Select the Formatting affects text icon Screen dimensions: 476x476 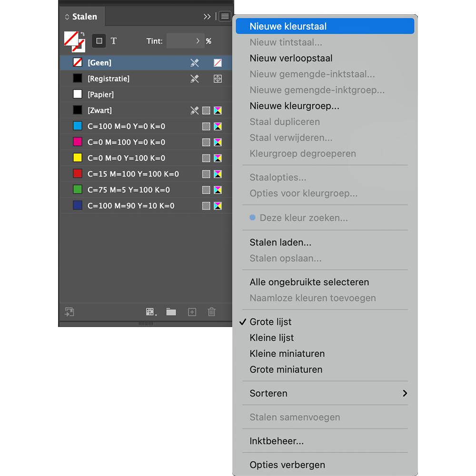[114, 41]
